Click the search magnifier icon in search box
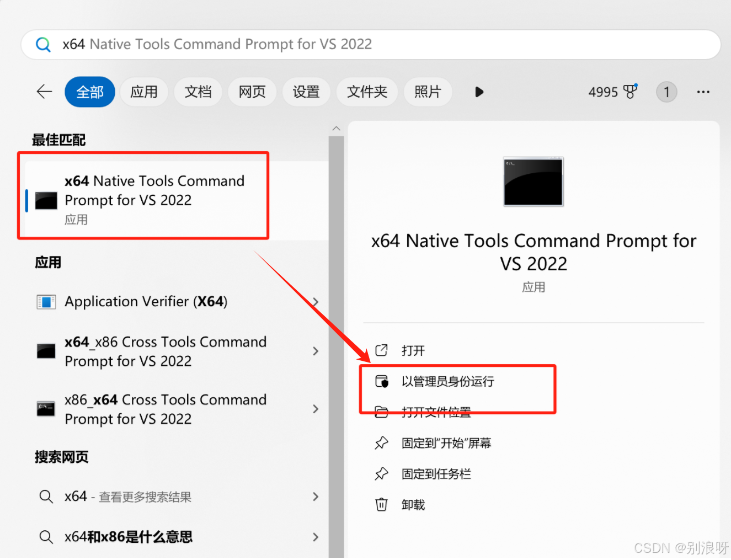 click(43, 45)
